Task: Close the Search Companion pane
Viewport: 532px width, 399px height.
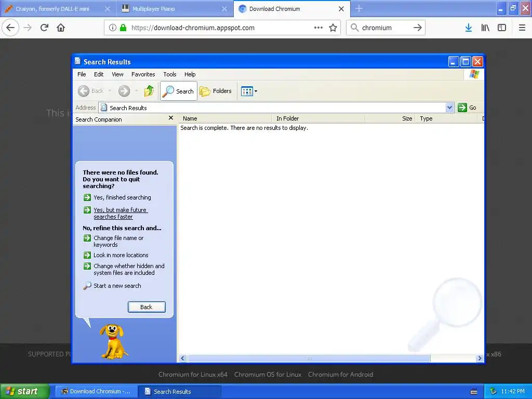Action: (x=170, y=118)
